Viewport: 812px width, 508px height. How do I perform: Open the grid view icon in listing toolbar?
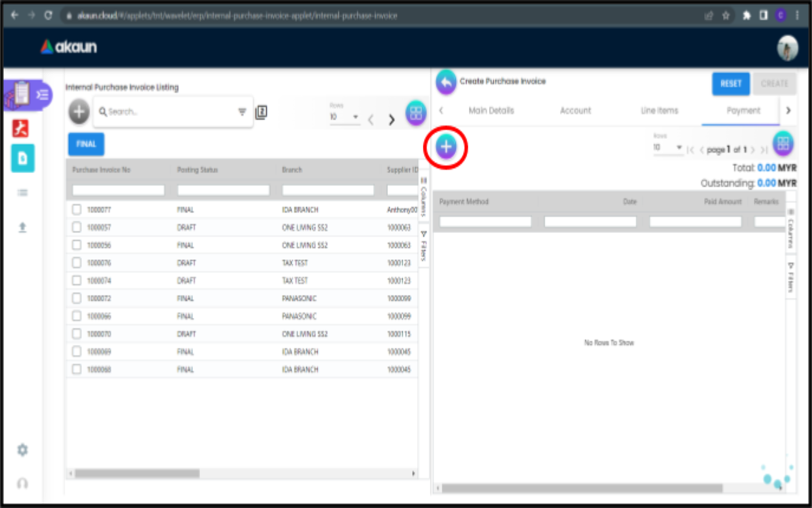(416, 113)
